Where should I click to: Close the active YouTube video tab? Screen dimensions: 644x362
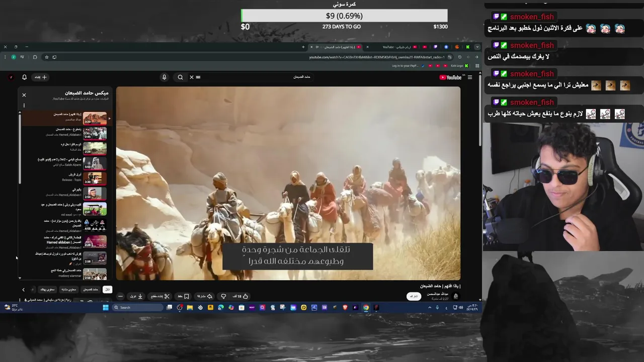(311, 47)
